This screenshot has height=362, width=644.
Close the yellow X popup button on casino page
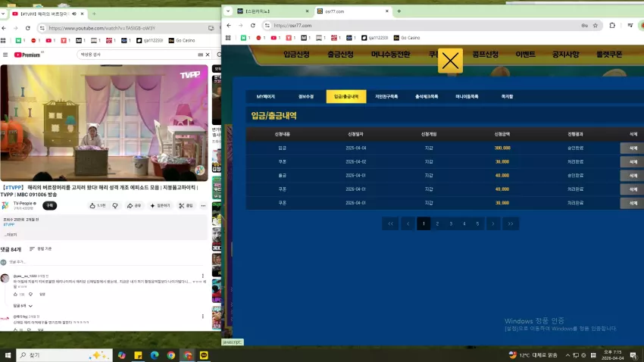pos(450,61)
